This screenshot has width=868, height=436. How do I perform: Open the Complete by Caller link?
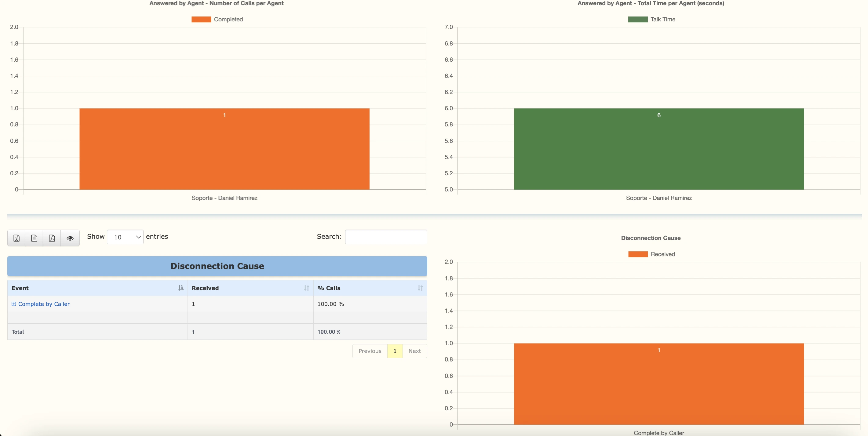coord(44,303)
